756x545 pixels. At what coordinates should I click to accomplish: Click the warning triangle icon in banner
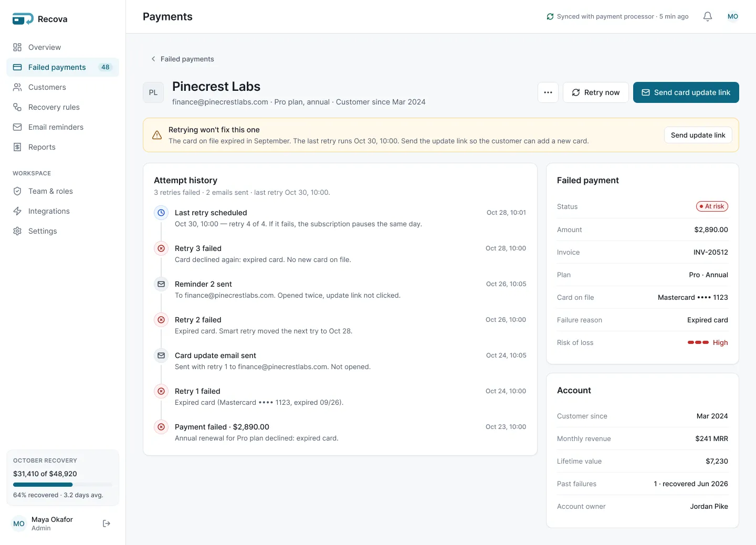coord(157,135)
